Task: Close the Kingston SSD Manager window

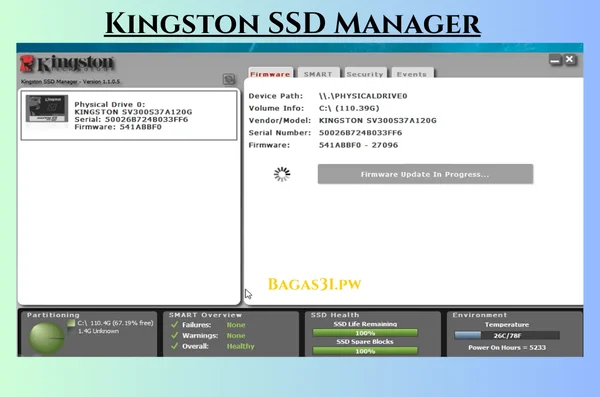Action: click(x=569, y=60)
